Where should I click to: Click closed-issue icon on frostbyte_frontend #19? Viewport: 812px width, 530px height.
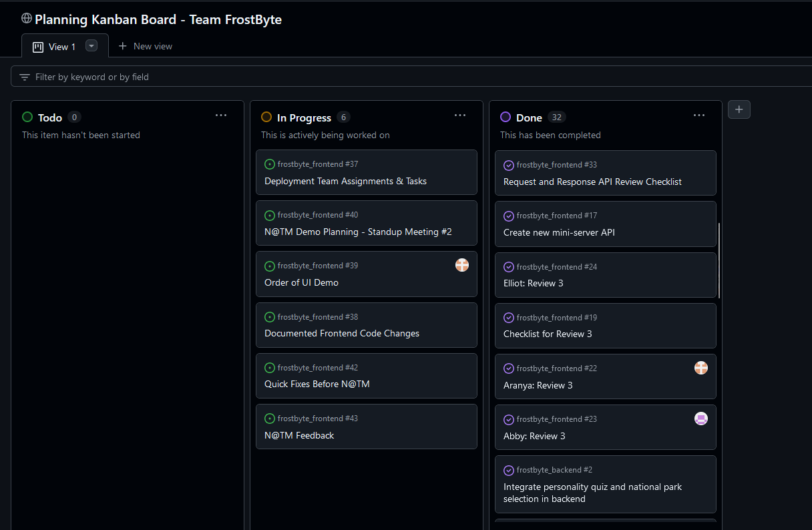(x=509, y=318)
